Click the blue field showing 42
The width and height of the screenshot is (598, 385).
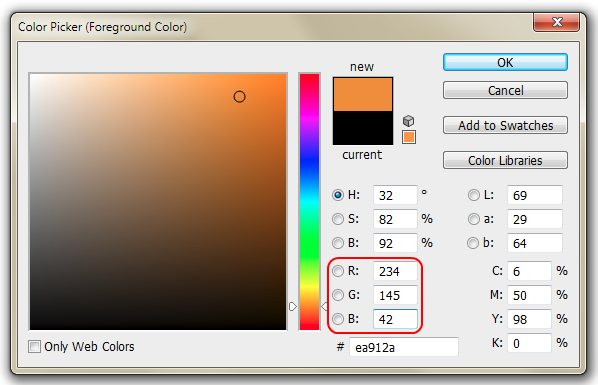pyautogui.click(x=395, y=319)
